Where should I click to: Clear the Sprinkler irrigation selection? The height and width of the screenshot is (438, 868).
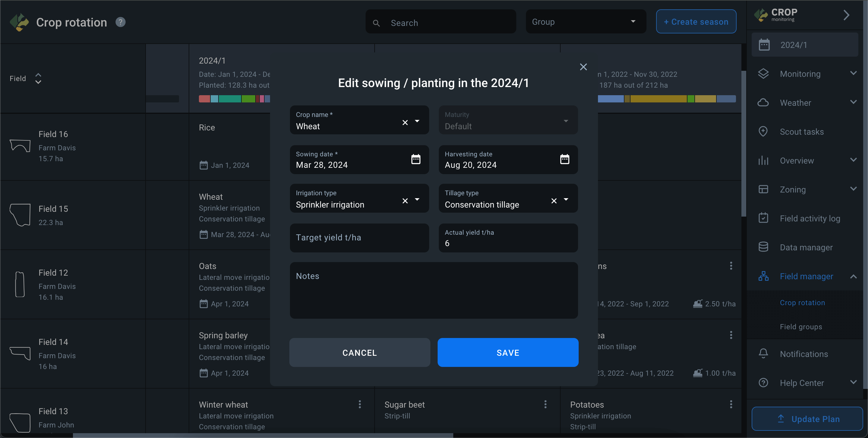pos(405,201)
